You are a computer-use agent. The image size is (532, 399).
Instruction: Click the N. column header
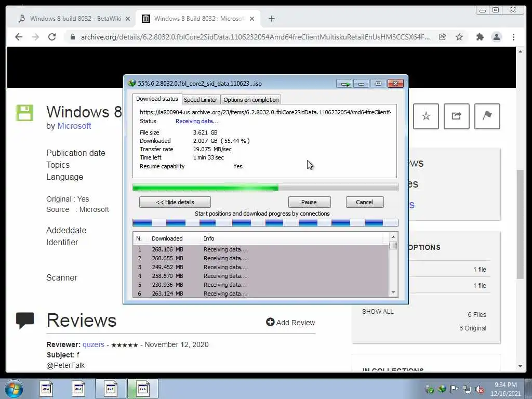point(141,238)
